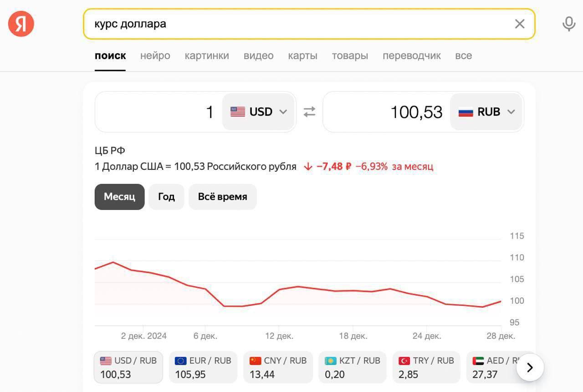
Task: Focus the search box containing курс доллара
Action: click(309, 24)
